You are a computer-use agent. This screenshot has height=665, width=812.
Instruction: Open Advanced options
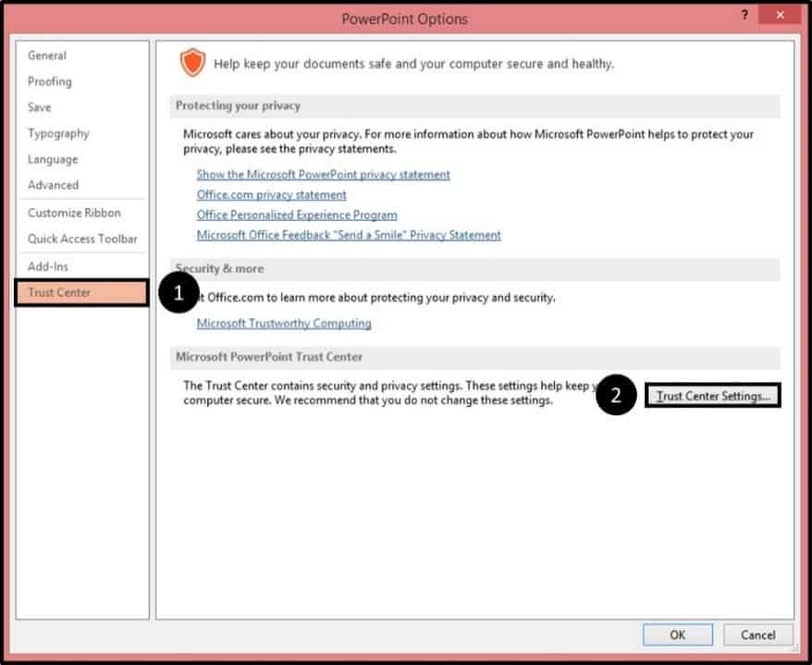click(54, 185)
